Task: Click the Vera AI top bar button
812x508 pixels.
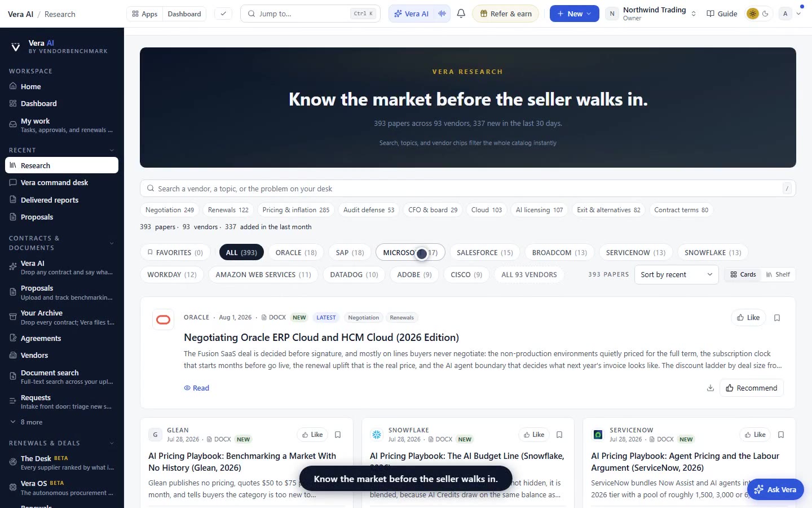Action: tap(412, 14)
